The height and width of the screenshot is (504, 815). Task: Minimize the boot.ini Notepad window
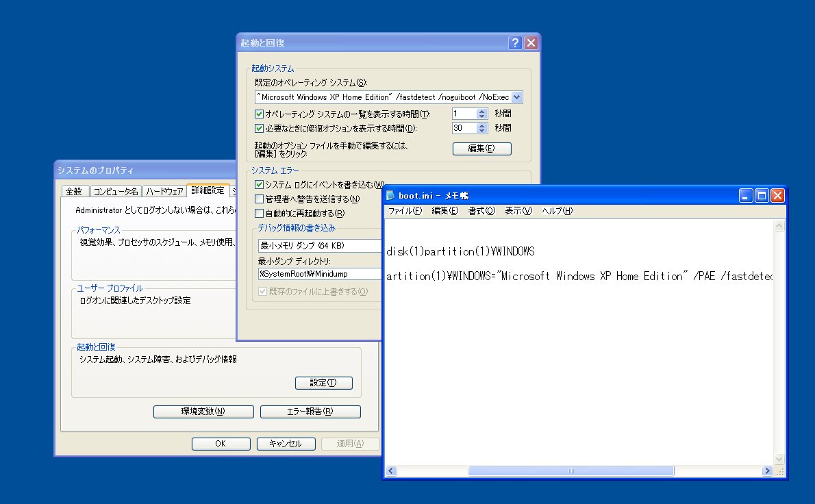[x=746, y=195]
